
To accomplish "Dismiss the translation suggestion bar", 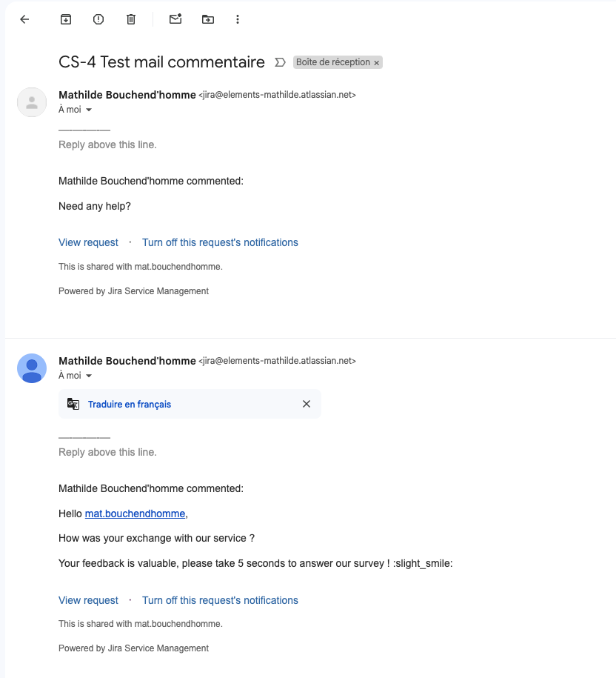I will click(307, 404).
